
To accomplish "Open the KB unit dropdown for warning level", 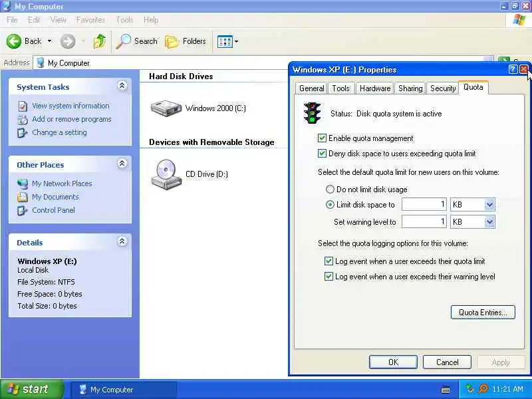I will coord(489,222).
